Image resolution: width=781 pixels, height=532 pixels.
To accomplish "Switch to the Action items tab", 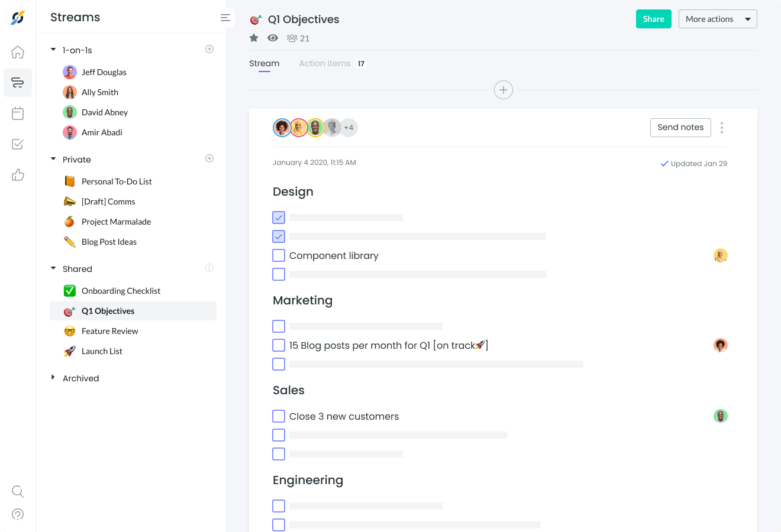I will [325, 63].
